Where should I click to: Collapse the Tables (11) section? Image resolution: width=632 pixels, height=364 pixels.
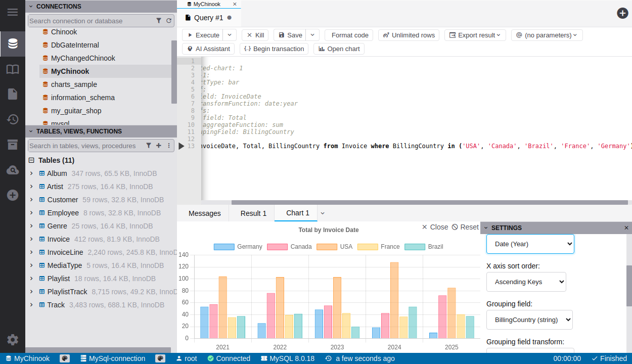point(31,160)
